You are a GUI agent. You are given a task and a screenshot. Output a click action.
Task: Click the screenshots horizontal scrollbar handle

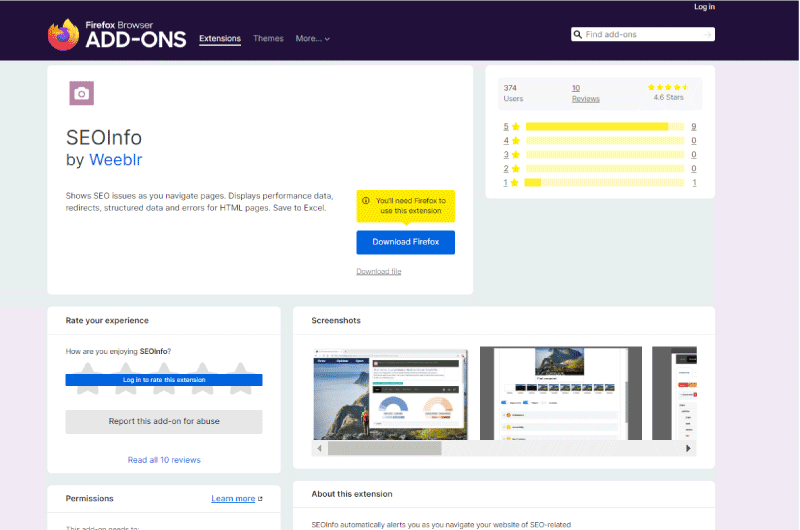pyautogui.click(x=385, y=448)
